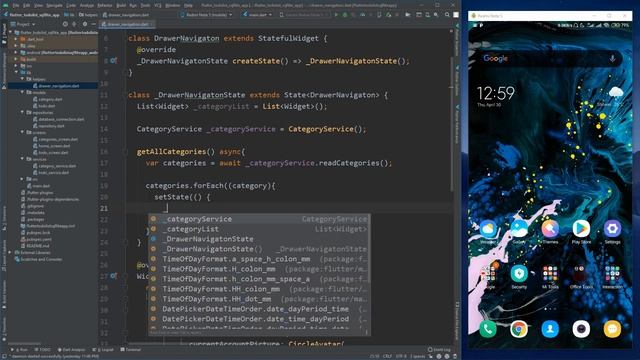This screenshot has height=360, width=640.
Task: Select todo_service.dart in project tree
Action: click(51, 173)
